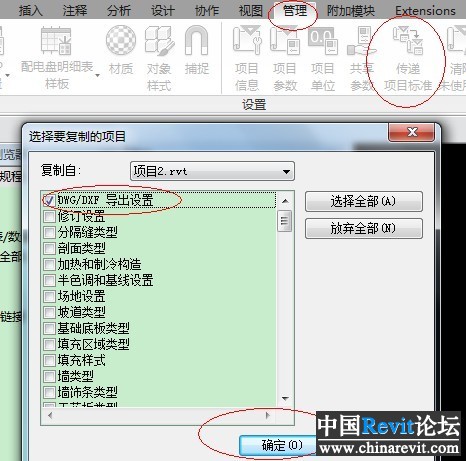Open 项目信息 (Project Information)

click(247, 59)
